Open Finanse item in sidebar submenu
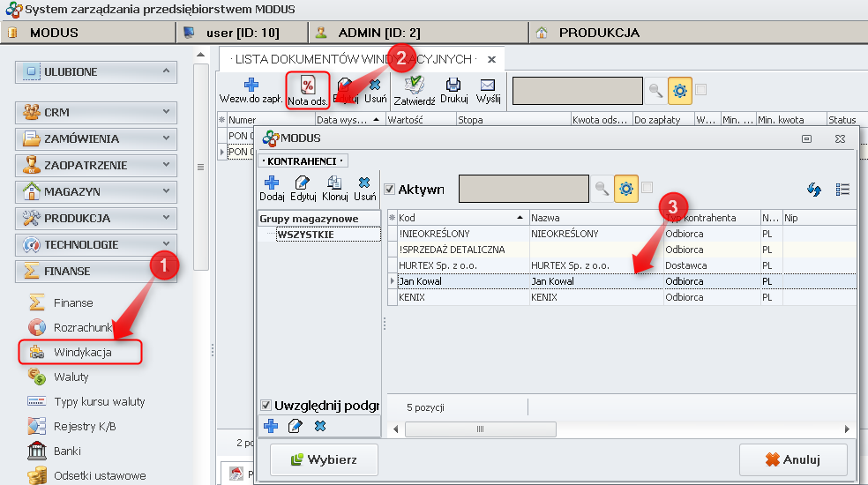Image resolution: width=868 pixels, height=485 pixels. 73,302
